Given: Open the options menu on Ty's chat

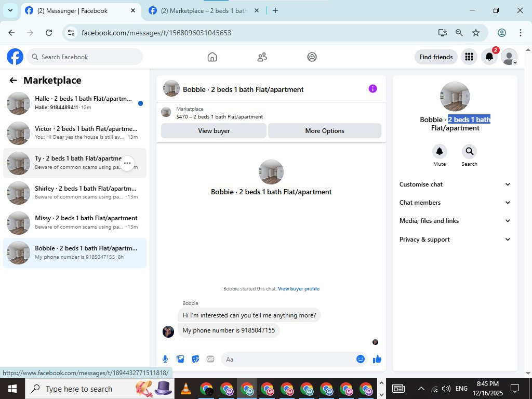Looking at the screenshot, I should 127,163.
